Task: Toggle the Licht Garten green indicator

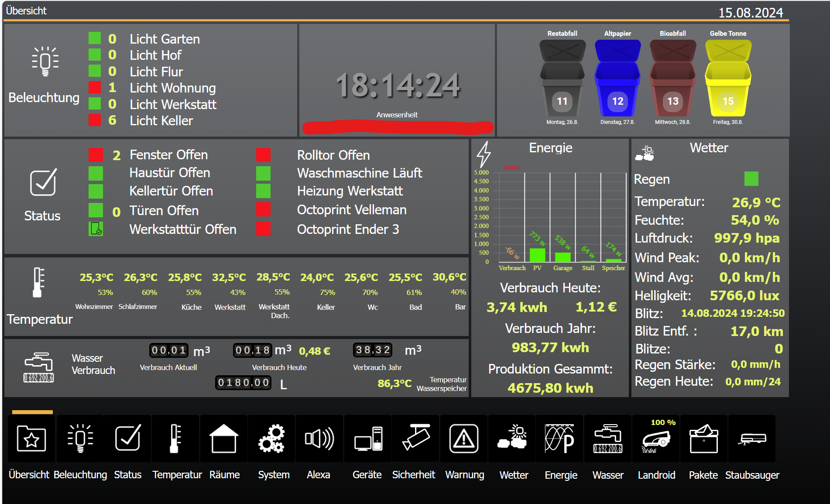Action: 95,38
